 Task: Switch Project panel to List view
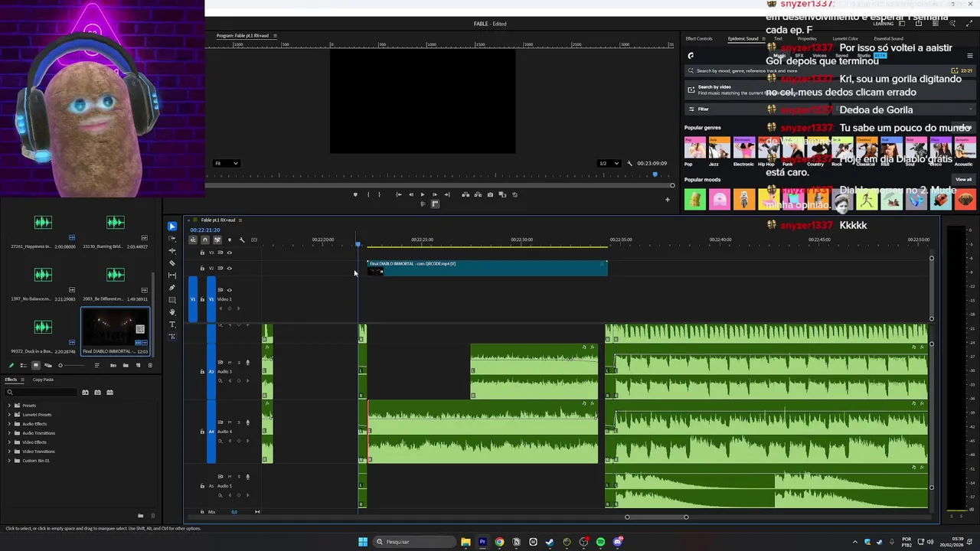click(x=23, y=365)
